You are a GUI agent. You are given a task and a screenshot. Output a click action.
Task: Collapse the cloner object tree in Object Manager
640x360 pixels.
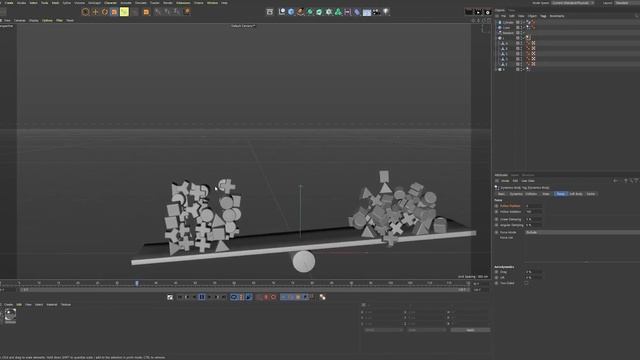click(496, 38)
